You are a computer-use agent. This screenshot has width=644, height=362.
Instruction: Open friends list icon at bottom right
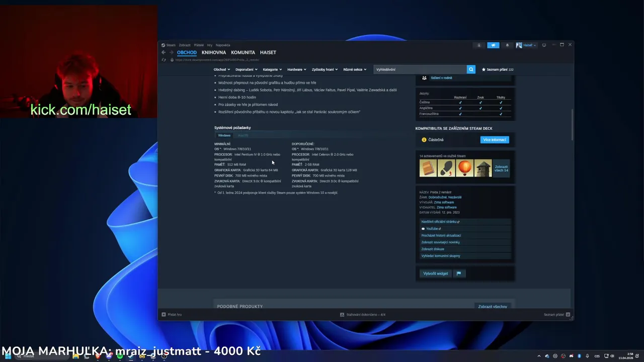[568, 315]
